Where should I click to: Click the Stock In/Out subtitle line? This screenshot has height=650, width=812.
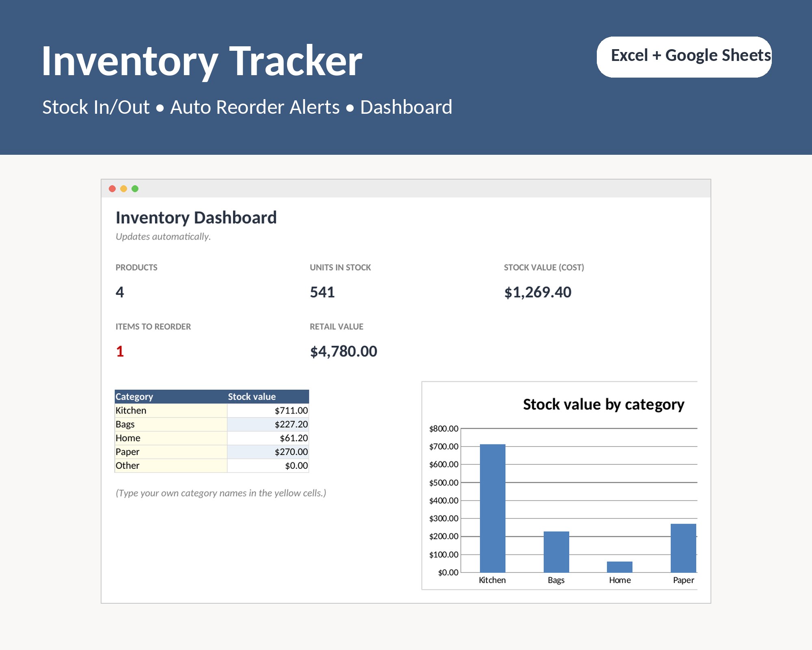(247, 107)
